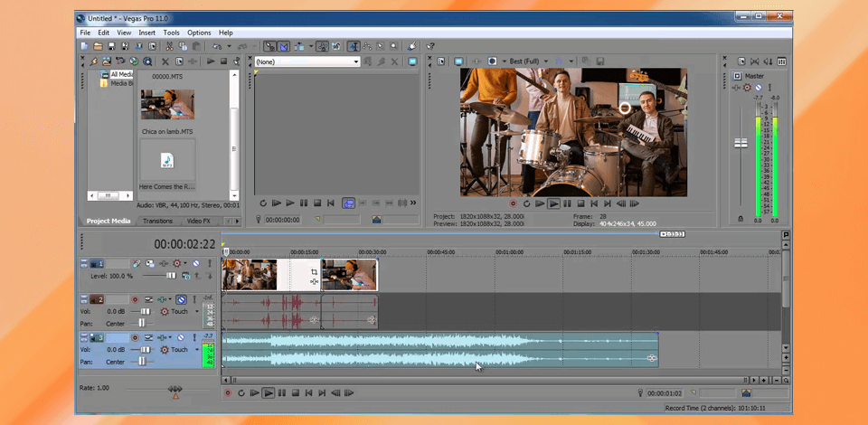Screen dimensions: 868x425
Task: Open the folder icon in the main toolbar
Action: click(x=98, y=46)
